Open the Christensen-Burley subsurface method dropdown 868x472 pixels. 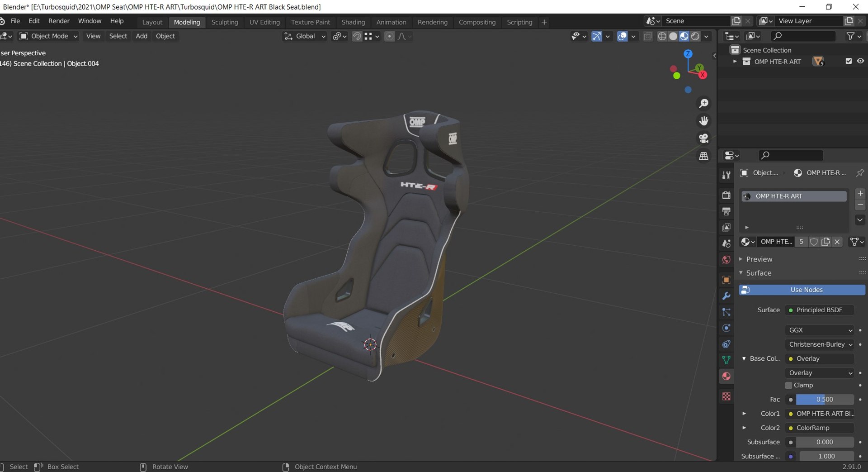820,344
